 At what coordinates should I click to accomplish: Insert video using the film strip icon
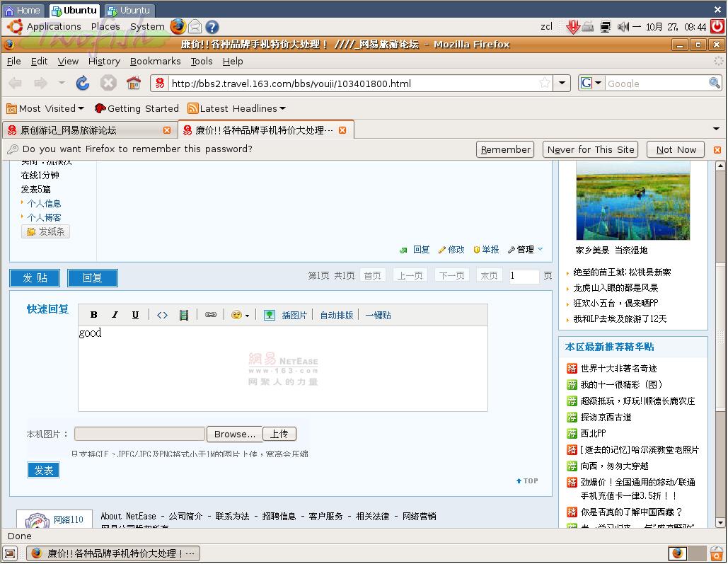184,315
